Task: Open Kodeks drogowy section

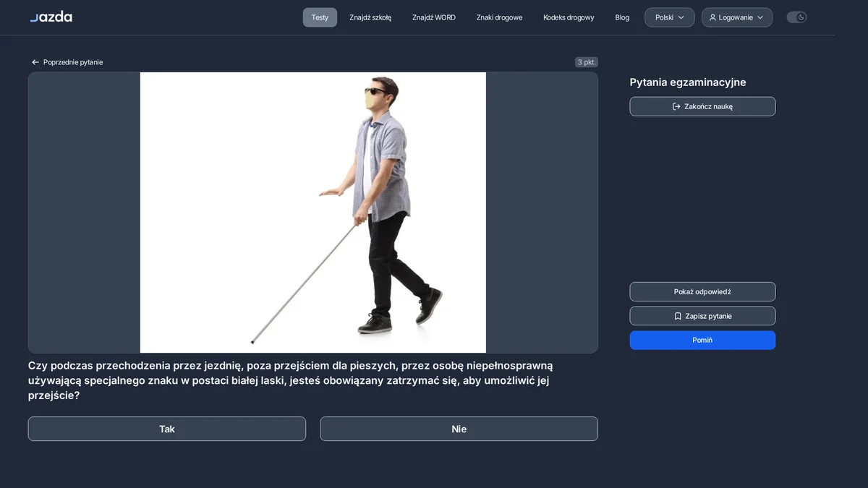Action: (x=569, y=17)
